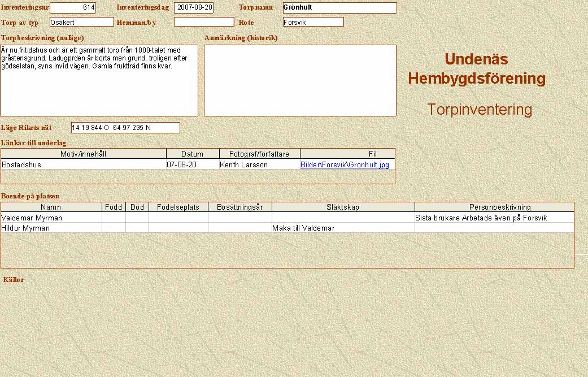Open the Bilder\Forsvik\Gronhult.jpg file link

[344, 165]
